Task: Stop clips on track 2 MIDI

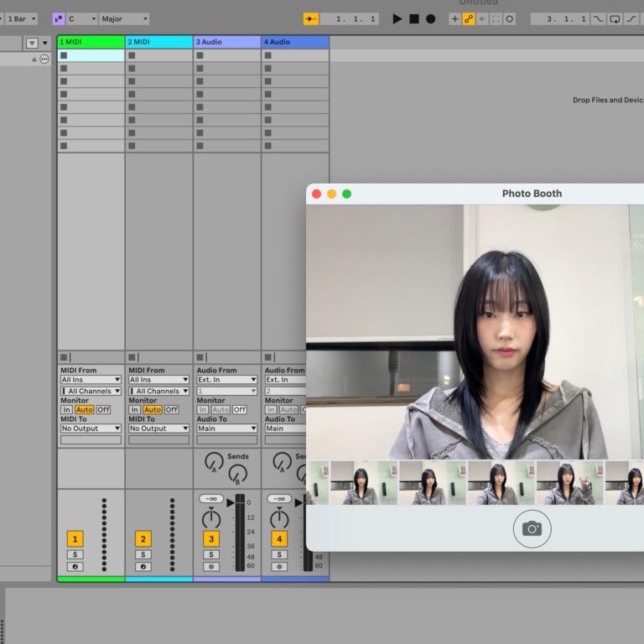Action: [132, 357]
